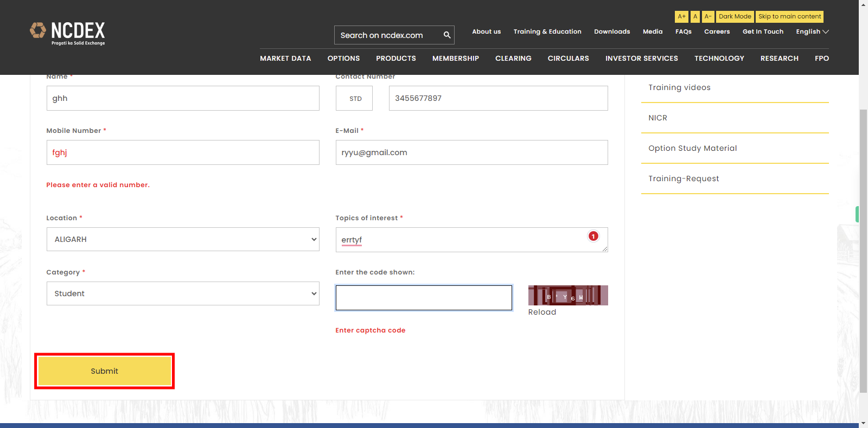Click the Mobile Number field with fghj
The height and width of the screenshot is (428, 868).
point(183,152)
